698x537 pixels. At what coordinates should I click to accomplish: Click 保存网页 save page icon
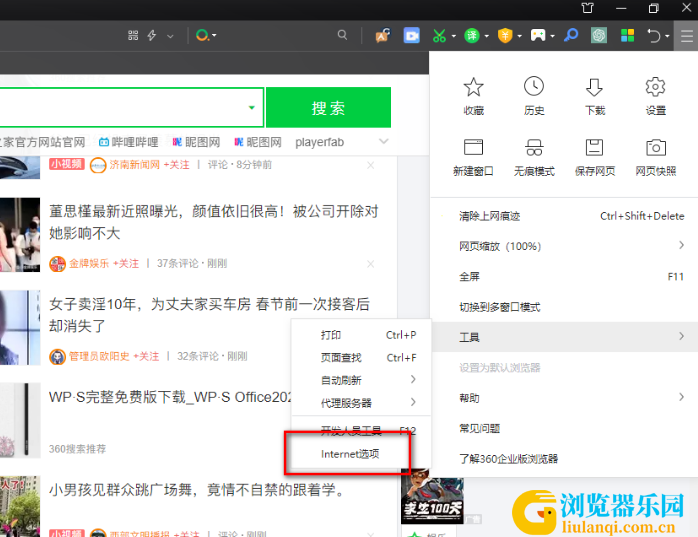(x=594, y=147)
